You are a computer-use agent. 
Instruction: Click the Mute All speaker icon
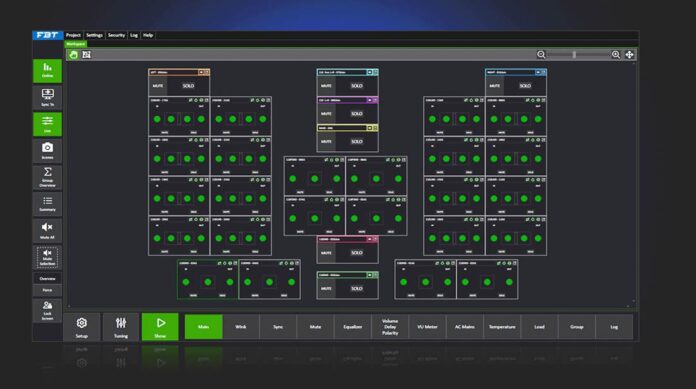[47, 230]
